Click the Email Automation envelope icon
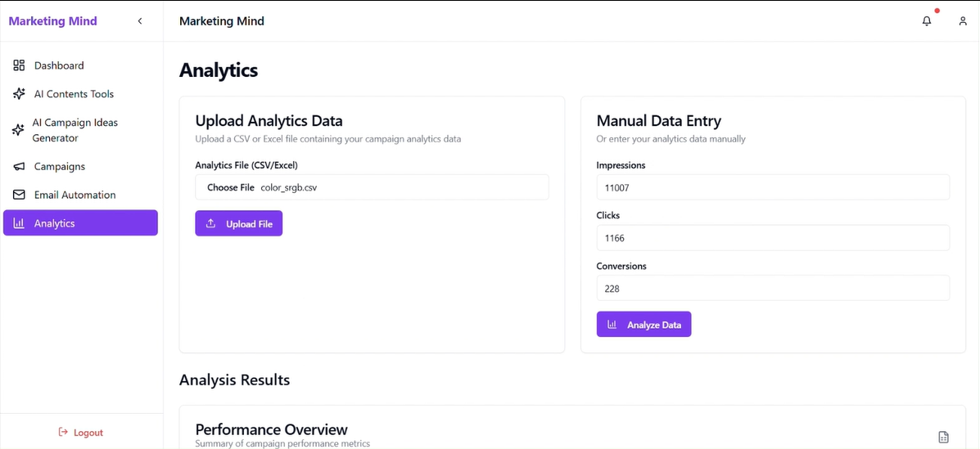The height and width of the screenshot is (449, 980). [19, 195]
